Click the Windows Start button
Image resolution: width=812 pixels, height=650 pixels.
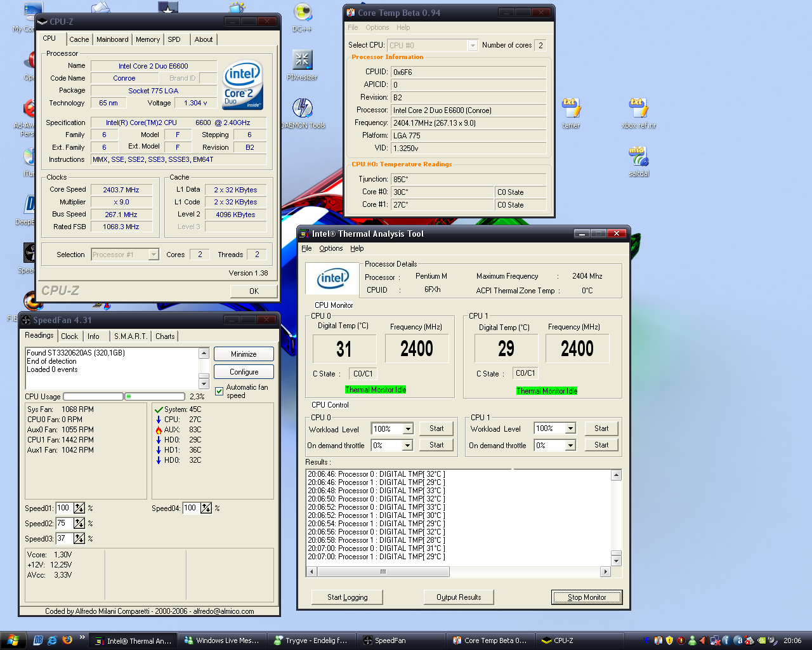coord(13,640)
